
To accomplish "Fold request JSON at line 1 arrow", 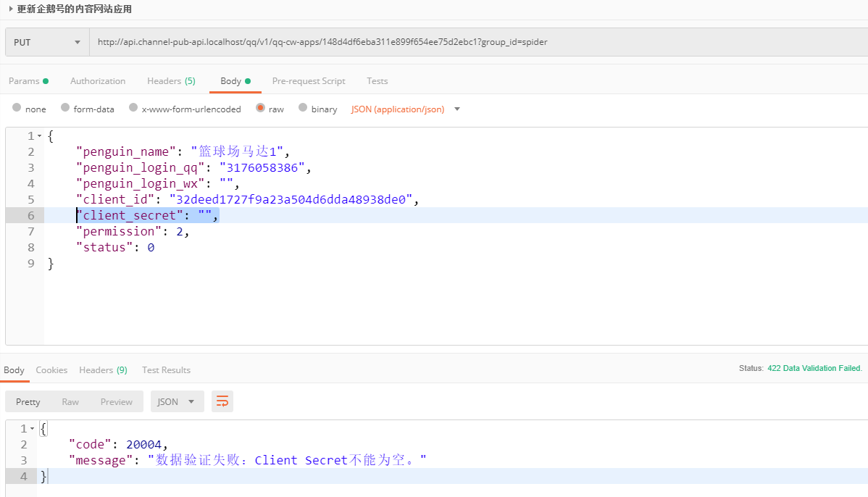I will 39,136.
